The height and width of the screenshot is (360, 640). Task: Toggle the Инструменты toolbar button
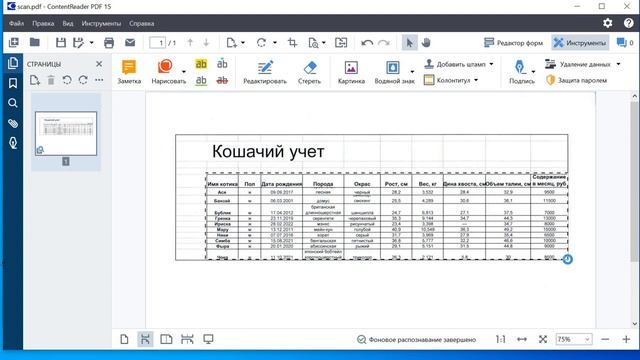click(x=580, y=42)
